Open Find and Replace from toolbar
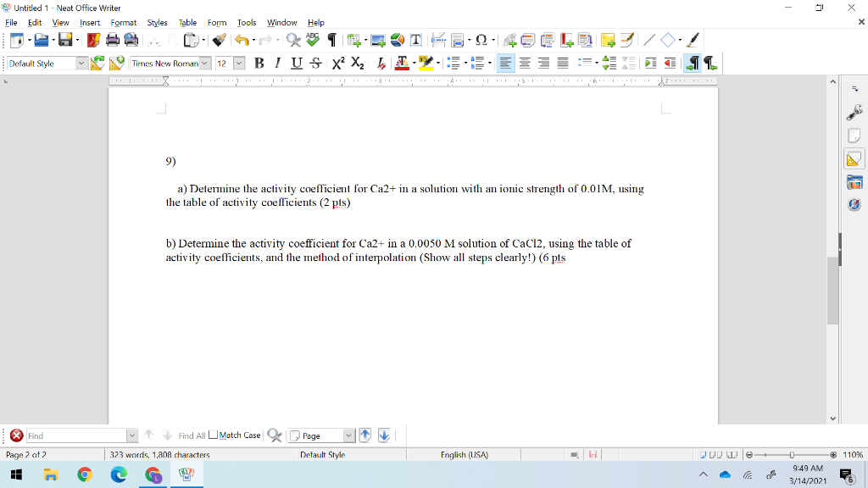This screenshot has width=868, height=488. 293,40
